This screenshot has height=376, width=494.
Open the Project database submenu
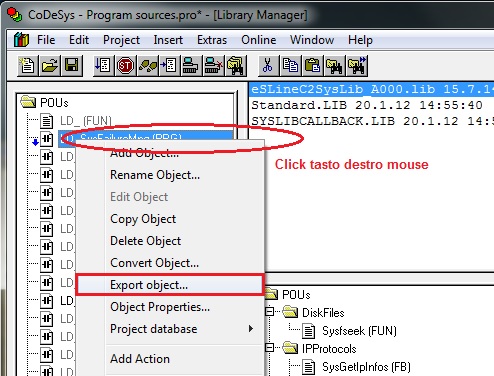(170, 329)
